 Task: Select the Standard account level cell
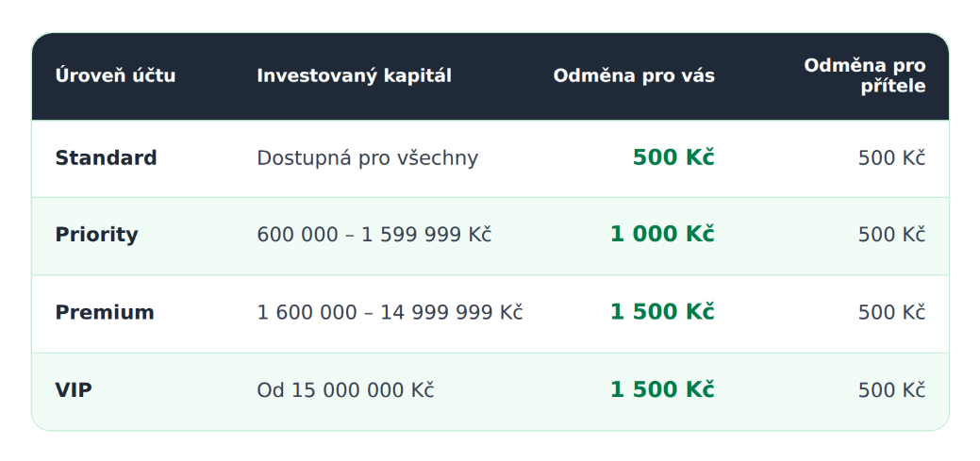(106, 158)
